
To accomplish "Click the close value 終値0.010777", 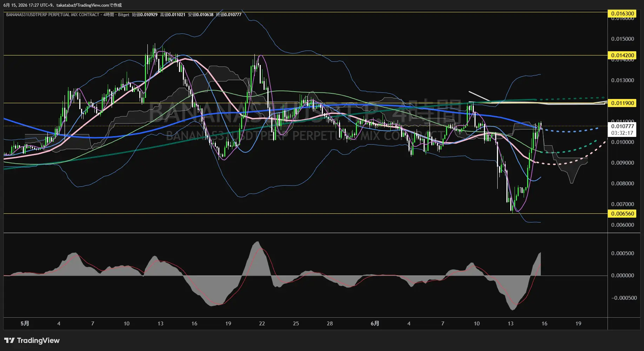I will tap(228, 15).
